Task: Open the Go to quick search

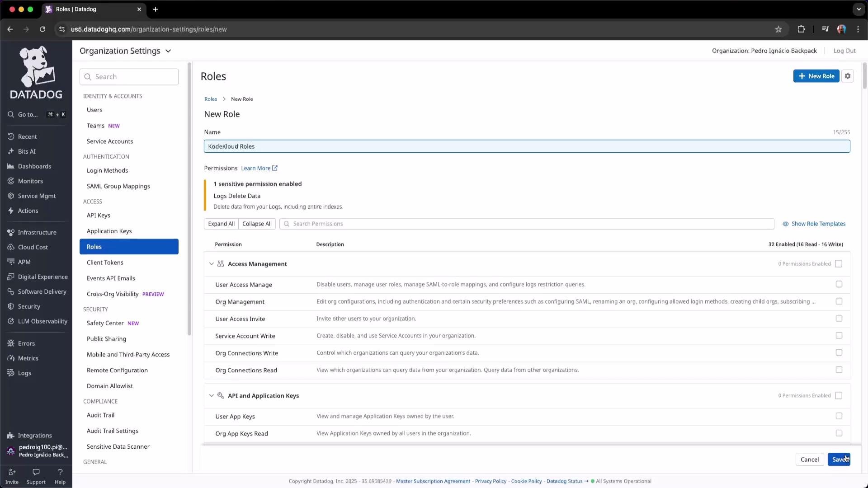Action: pyautogui.click(x=36, y=115)
